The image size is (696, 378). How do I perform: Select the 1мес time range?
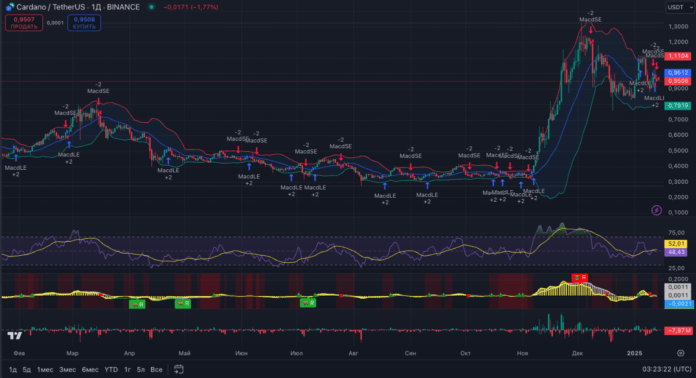45,370
